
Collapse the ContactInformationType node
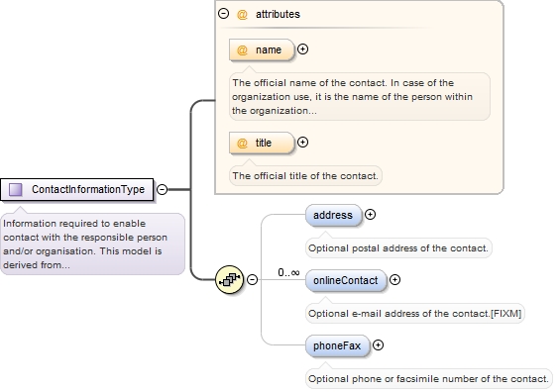click(163, 189)
